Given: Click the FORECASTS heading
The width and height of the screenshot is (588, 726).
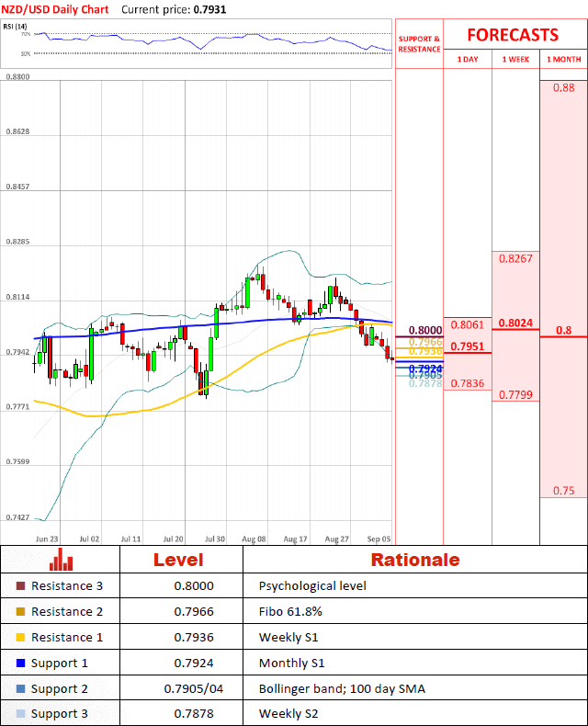Looking at the screenshot, I should click(513, 35).
